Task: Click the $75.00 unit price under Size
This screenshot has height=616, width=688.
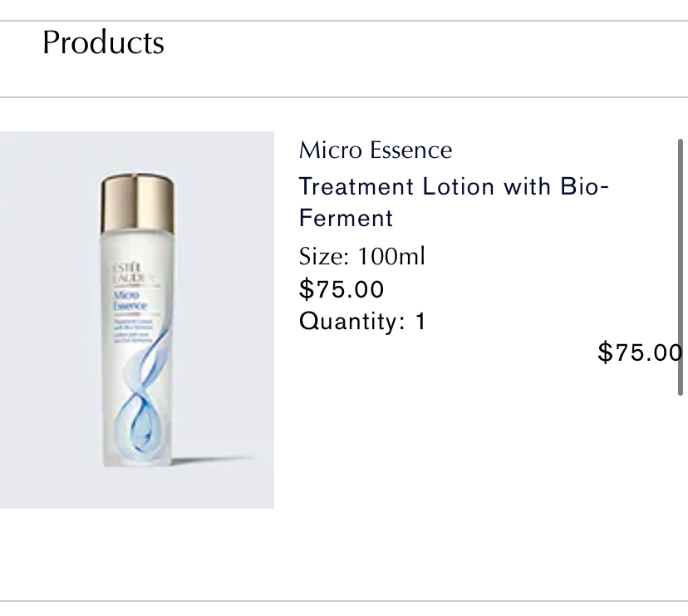Action: 342,289
